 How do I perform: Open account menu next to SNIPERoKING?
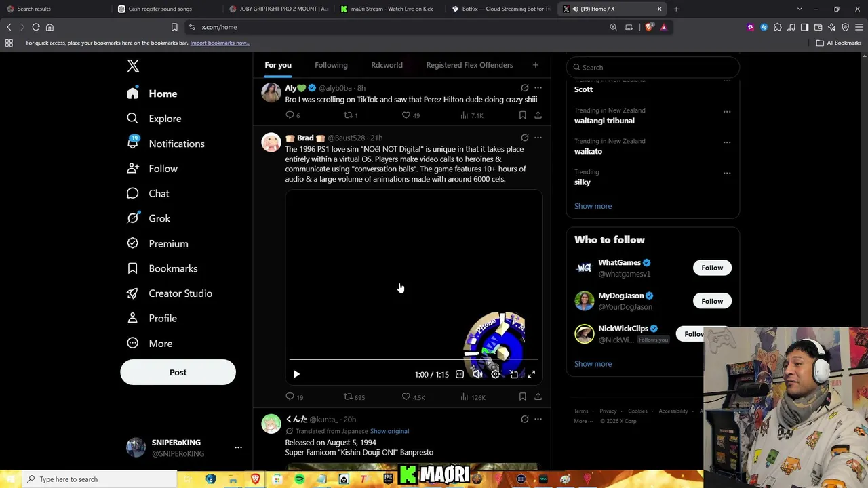(238, 447)
